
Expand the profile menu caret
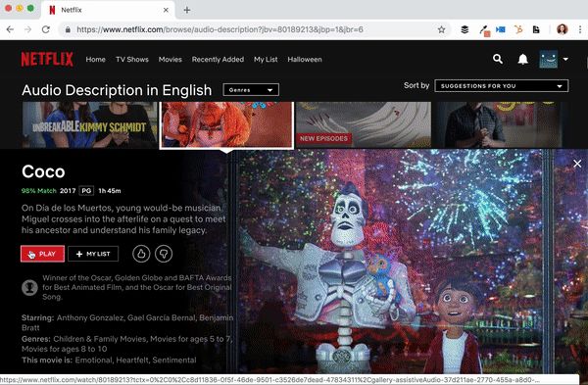[x=565, y=59]
